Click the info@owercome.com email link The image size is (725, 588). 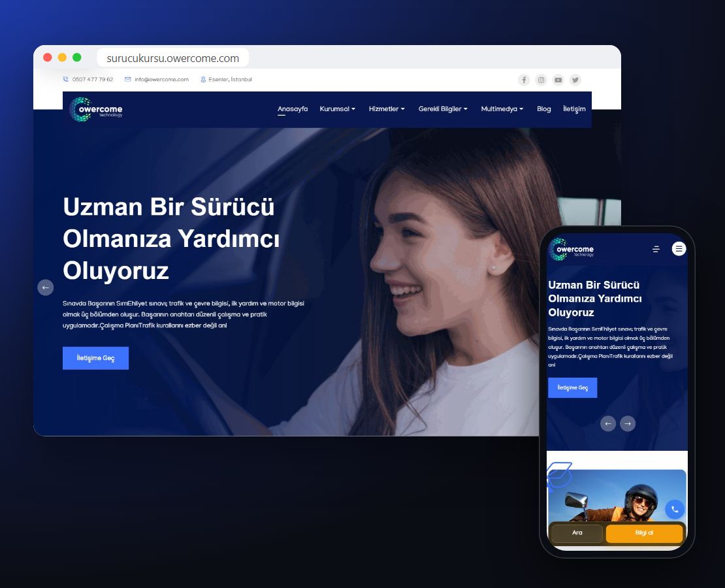point(162,80)
